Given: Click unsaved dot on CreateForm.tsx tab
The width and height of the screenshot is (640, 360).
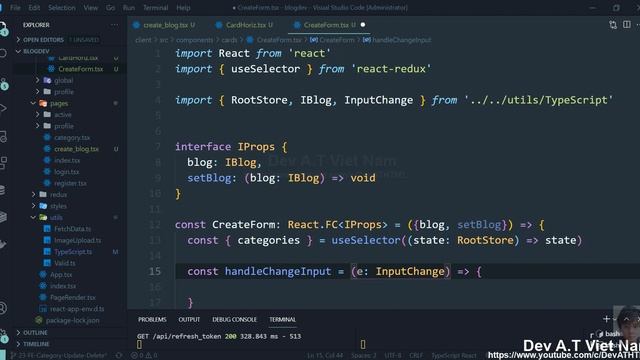Looking at the screenshot, I should click(x=363, y=25).
